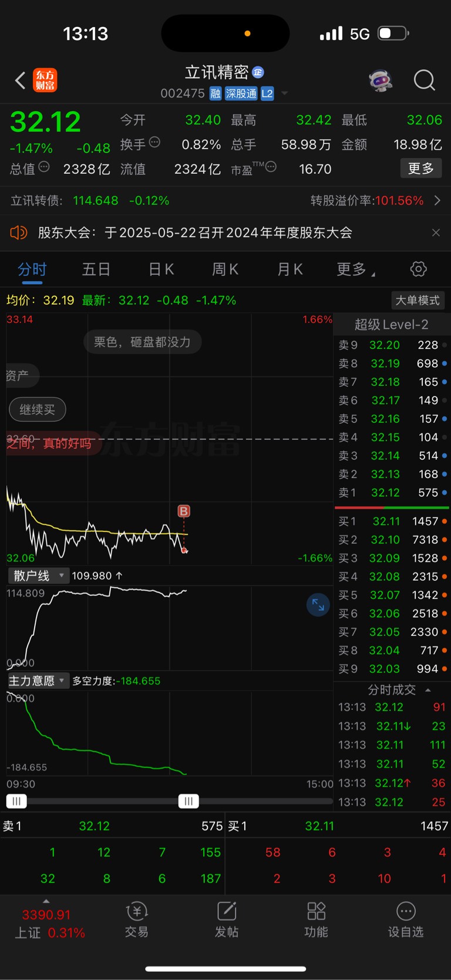Dismiss the shareholder meeting notice

tap(436, 233)
